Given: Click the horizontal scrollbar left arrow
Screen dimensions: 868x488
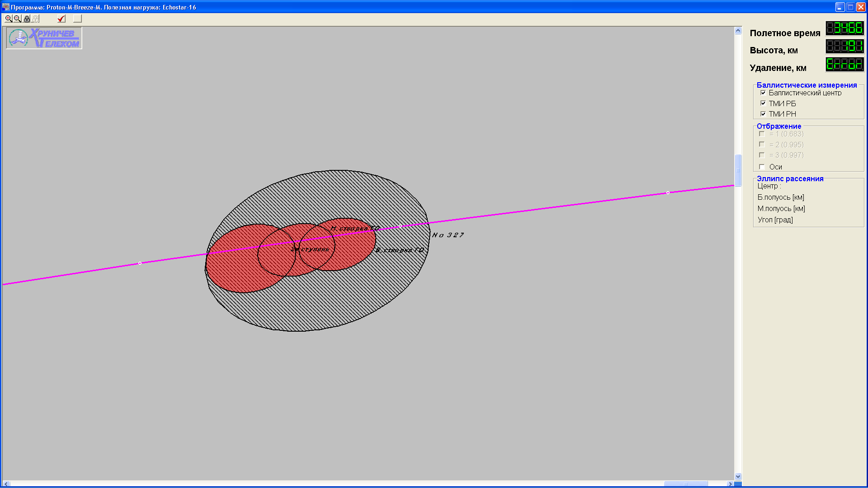Looking at the screenshot, I should pos(6,484).
